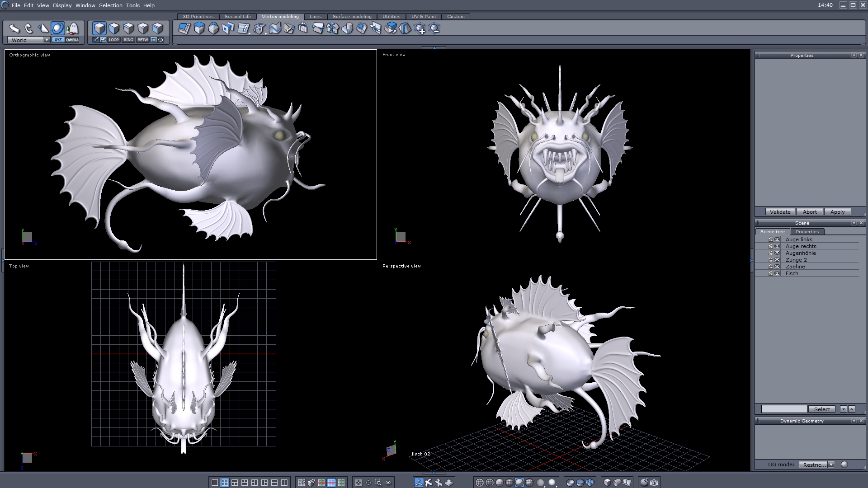Collapse the Scene panel with its arrow
This screenshot has width=868, height=488.
click(854, 223)
